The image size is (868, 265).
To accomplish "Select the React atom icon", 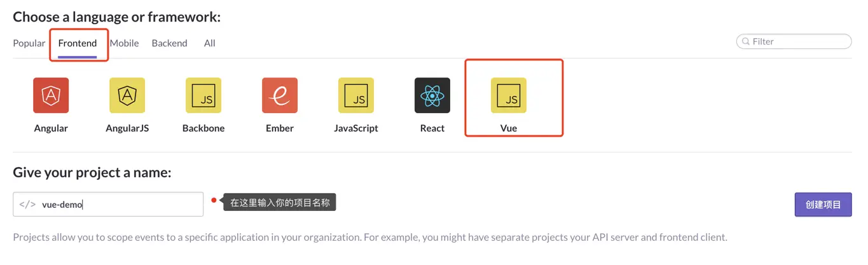I will click(x=432, y=95).
